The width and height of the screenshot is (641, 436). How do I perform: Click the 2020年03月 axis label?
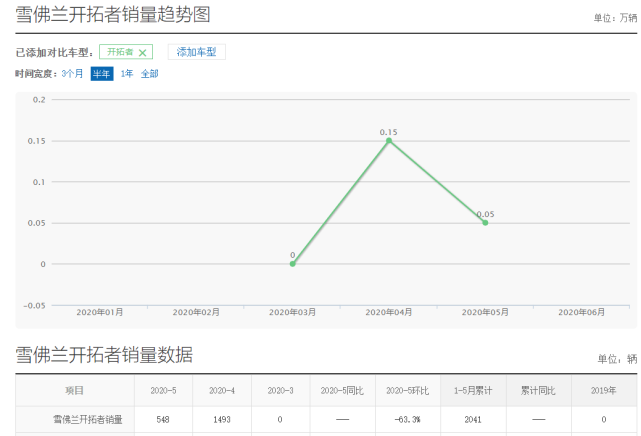[293, 312]
